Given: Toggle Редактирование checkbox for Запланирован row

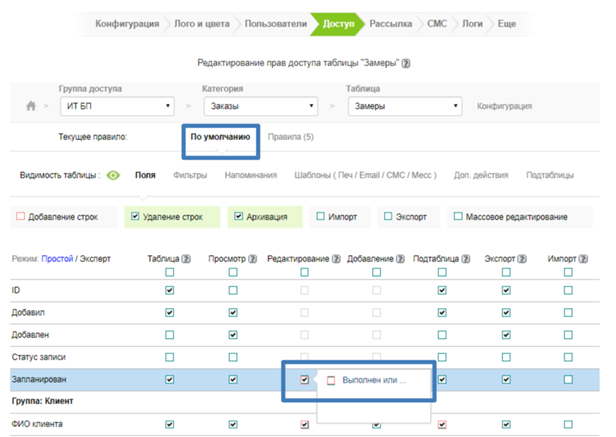Looking at the screenshot, I should coord(304,380).
